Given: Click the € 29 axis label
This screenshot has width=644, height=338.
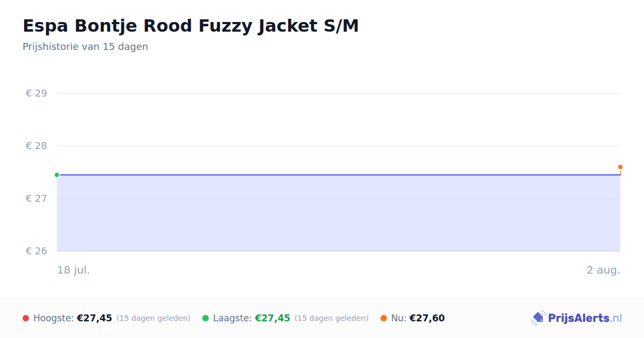Looking at the screenshot, I should click(36, 93).
